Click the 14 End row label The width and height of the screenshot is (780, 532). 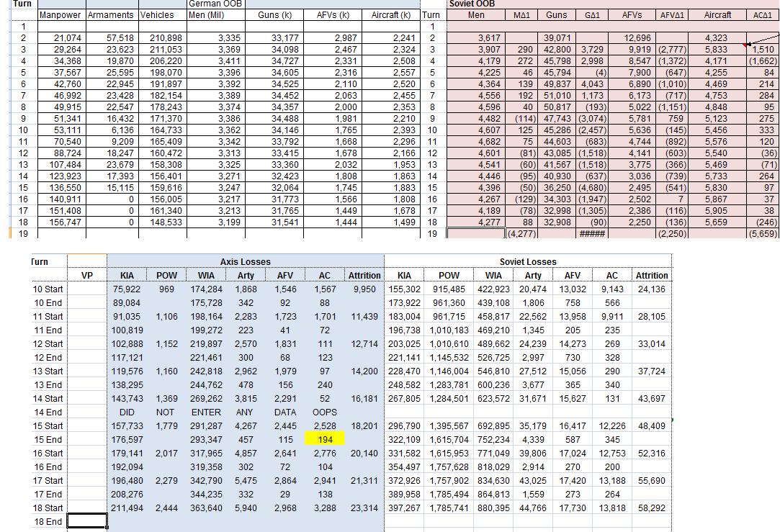[48, 412]
